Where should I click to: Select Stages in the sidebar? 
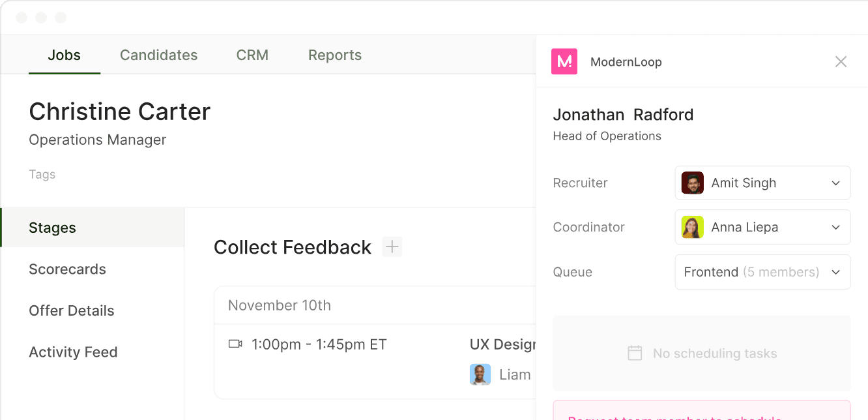pyautogui.click(x=93, y=228)
